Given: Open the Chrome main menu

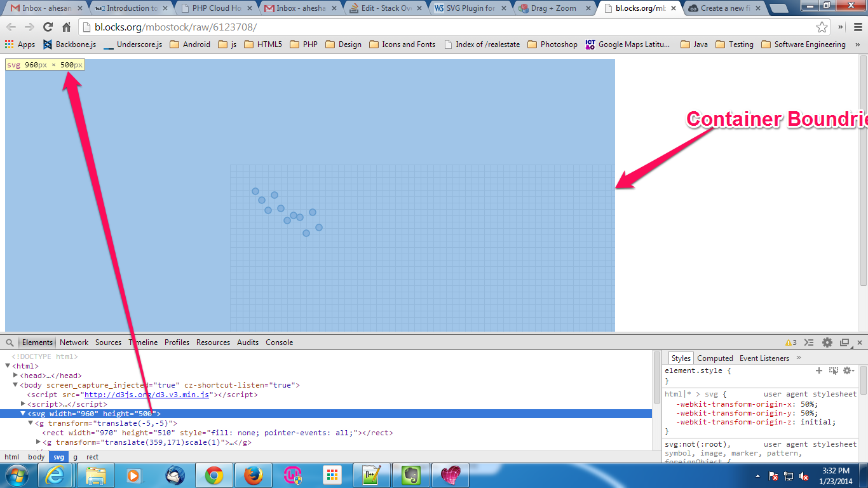Looking at the screenshot, I should pyautogui.click(x=857, y=27).
